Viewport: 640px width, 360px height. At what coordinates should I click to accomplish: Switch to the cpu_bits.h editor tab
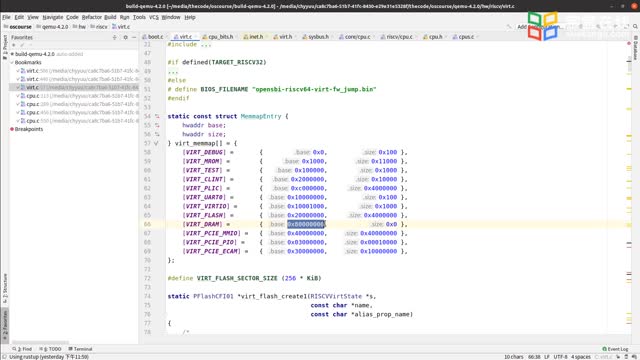(220, 37)
